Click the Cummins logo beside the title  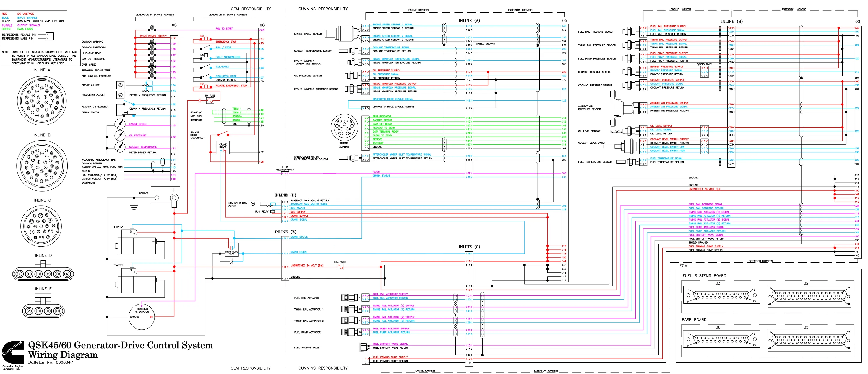point(13,352)
